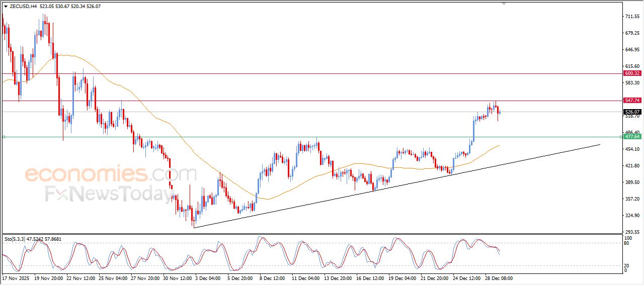Click the 3 Dec 04:00 date label
The height and width of the screenshot is (285, 644).
[x=209, y=278]
